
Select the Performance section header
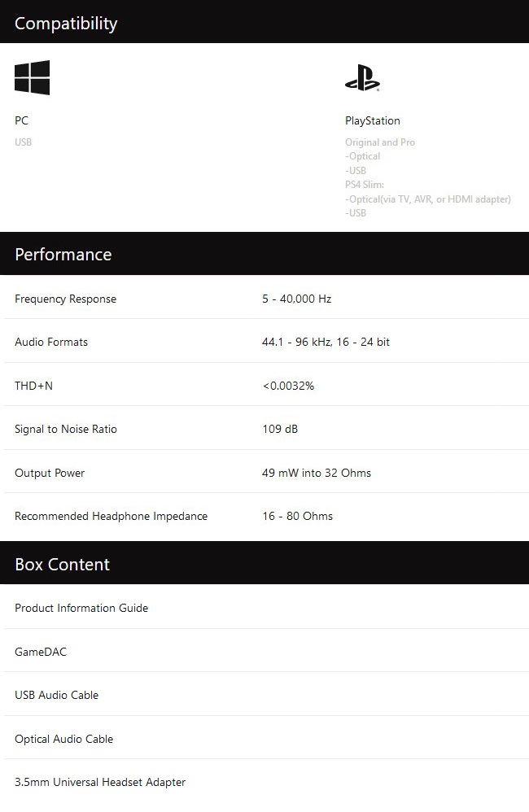(264, 254)
